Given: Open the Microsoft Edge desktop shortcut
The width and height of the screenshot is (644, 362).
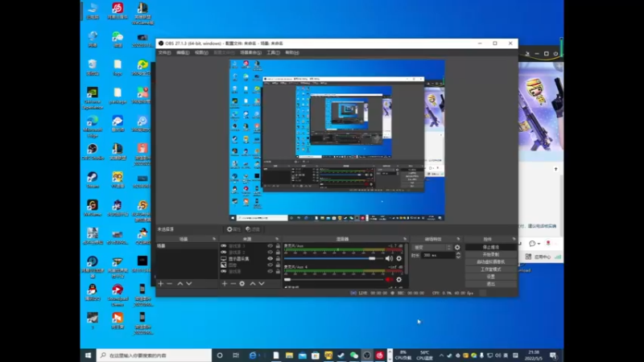Looking at the screenshot, I should pos(93,126).
